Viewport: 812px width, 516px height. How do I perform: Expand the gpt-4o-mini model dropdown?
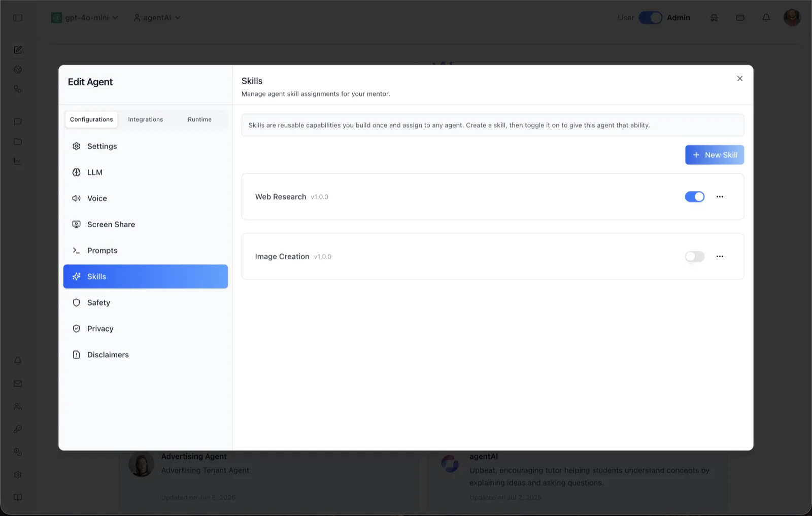point(85,18)
